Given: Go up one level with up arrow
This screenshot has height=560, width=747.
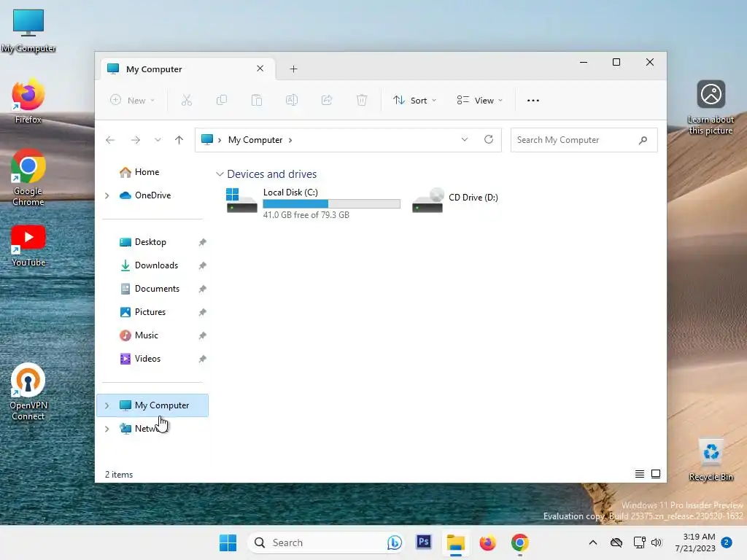Looking at the screenshot, I should [179, 140].
